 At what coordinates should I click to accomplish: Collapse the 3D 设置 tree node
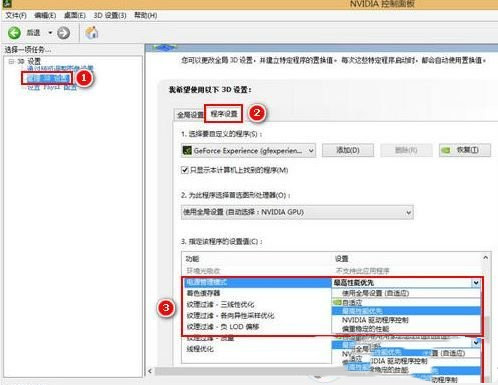[11, 61]
